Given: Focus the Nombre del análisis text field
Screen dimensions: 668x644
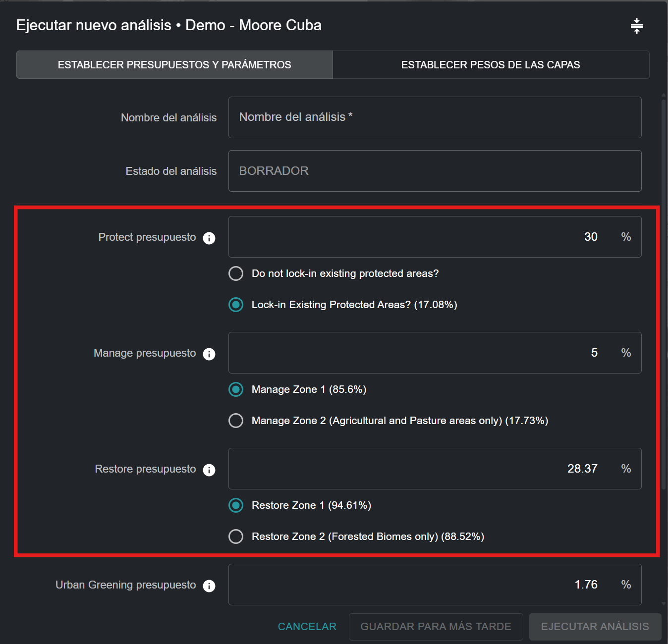Looking at the screenshot, I should click(435, 117).
